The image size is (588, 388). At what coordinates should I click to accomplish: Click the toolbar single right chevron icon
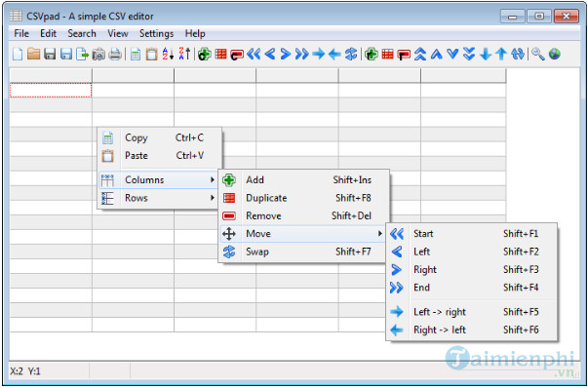(286, 54)
